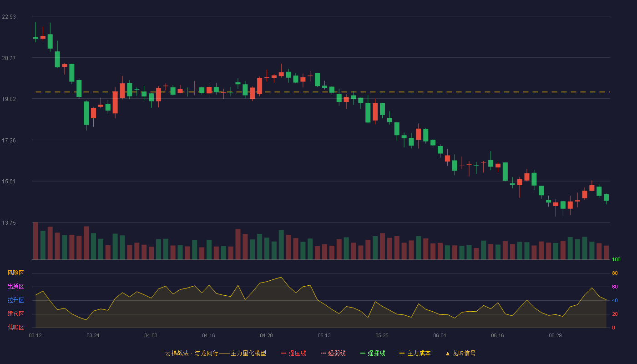Toggle the 强撑线 legend entry
Viewport: 637px width, 364px height.
[373, 353]
